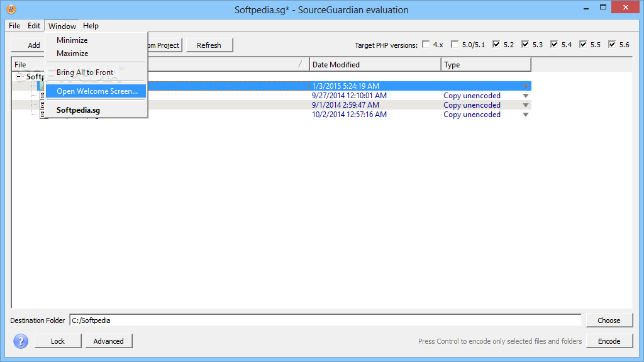Choose Minimize from the Window menu
644x362 pixels.
96,40
